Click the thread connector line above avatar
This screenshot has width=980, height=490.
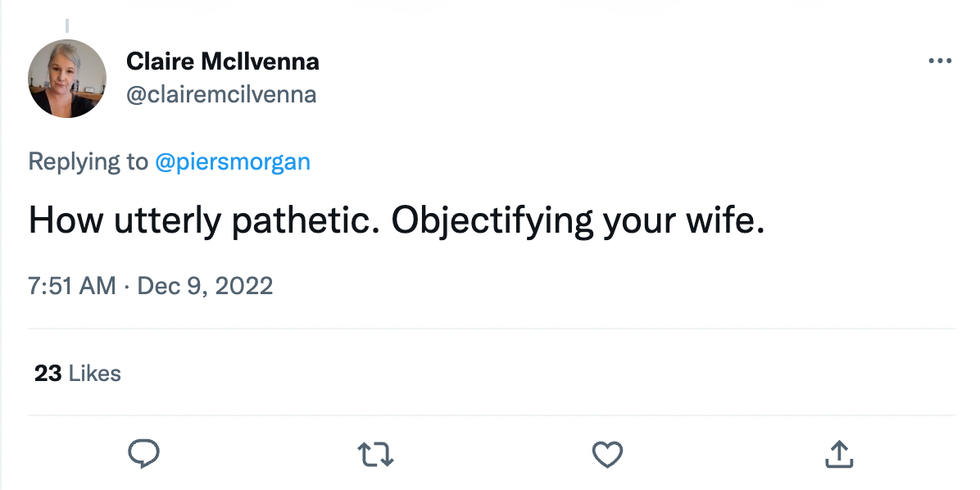tap(67, 25)
